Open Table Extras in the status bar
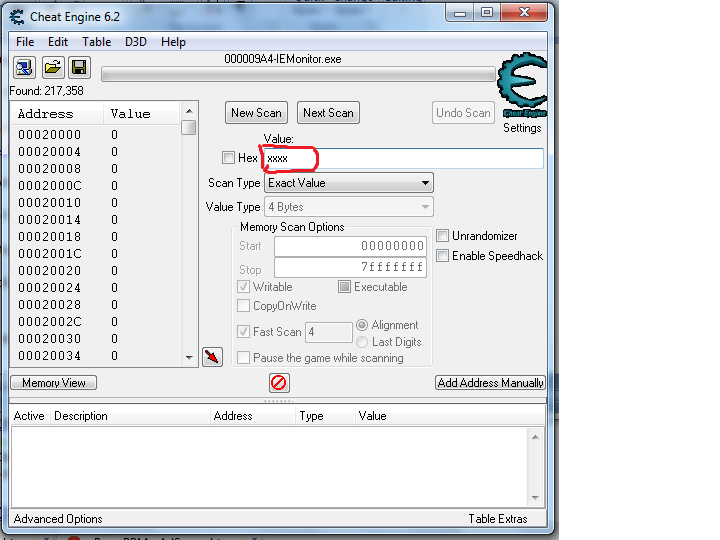This screenshot has height=540, width=720. click(498, 519)
